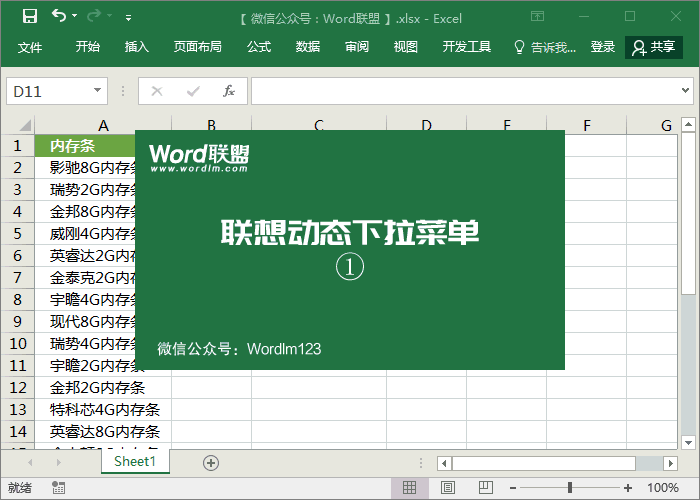Click the Redo arrow icon
This screenshot has height=500, width=700.
[94, 16]
